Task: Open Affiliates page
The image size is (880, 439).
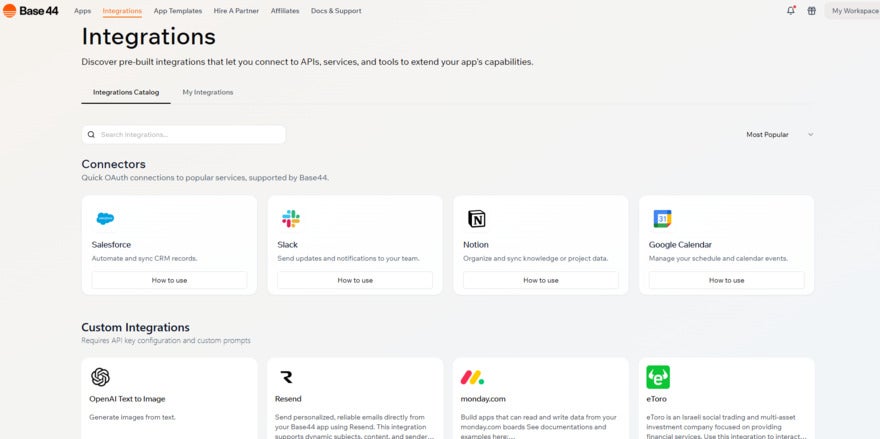Action: click(x=285, y=11)
